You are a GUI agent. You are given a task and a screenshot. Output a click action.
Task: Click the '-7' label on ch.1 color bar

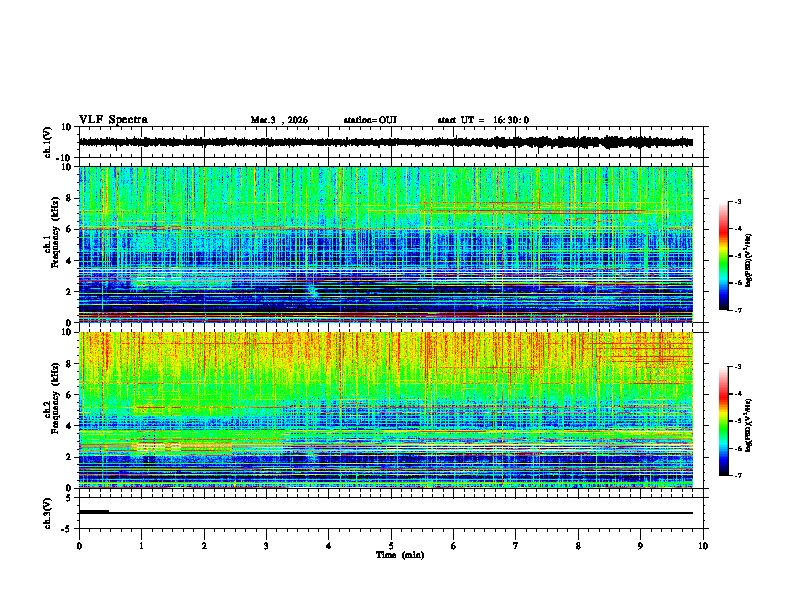point(738,310)
